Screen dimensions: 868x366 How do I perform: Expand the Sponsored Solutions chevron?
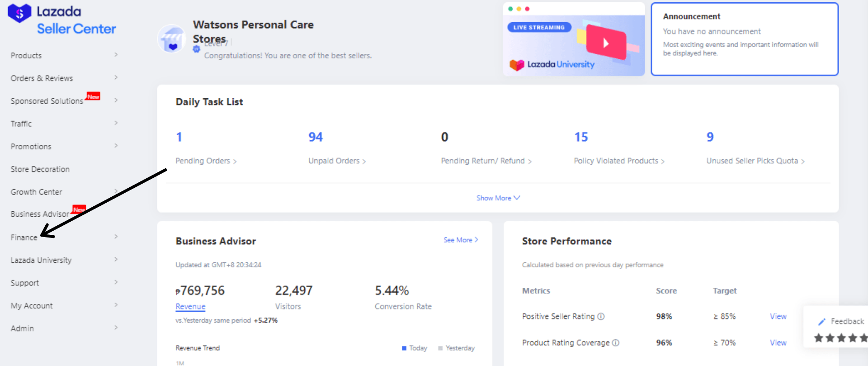[x=116, y=100]
